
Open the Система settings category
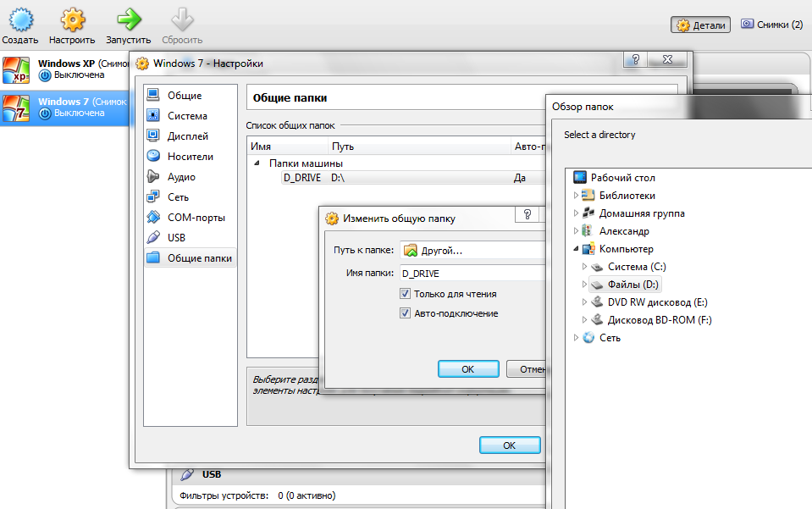tap(186, 116)
